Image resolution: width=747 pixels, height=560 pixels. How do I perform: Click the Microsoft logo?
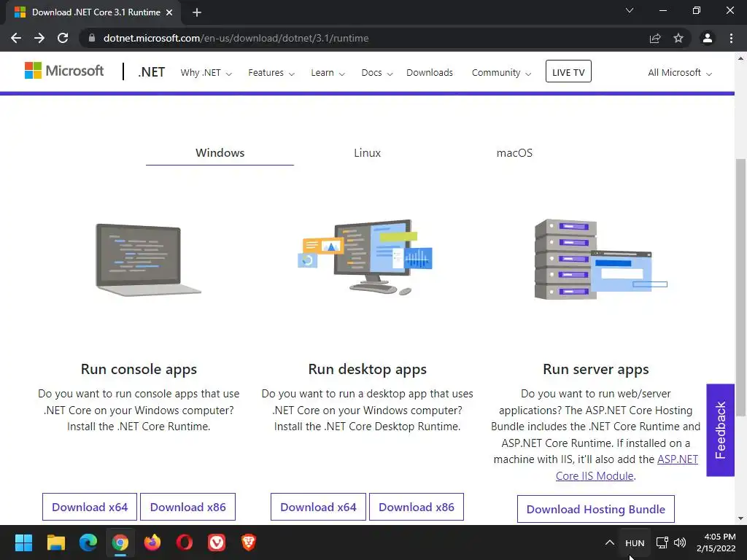[64, 71]
